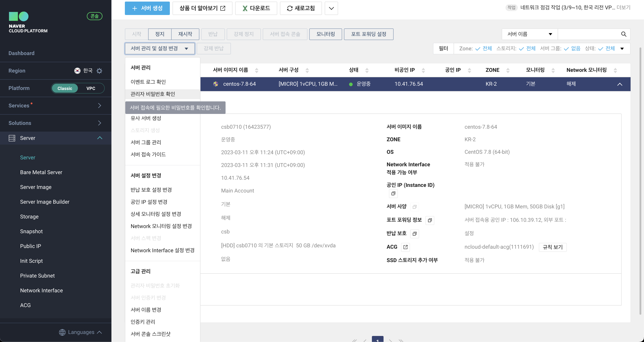Open Region settings gear icon
This screenshot has height=342, width=644.
99,71
